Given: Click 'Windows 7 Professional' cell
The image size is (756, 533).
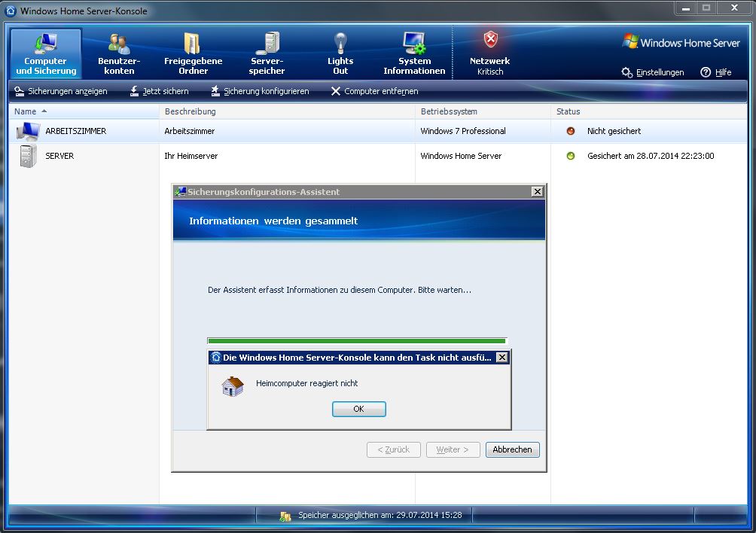Looking at the screenshot, I should (x=463, y=131).
